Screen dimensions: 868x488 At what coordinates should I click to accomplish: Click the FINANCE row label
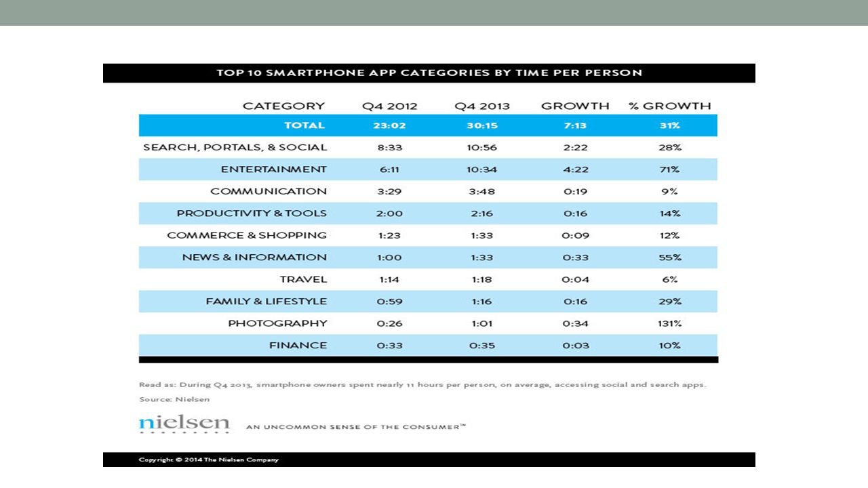298,346
